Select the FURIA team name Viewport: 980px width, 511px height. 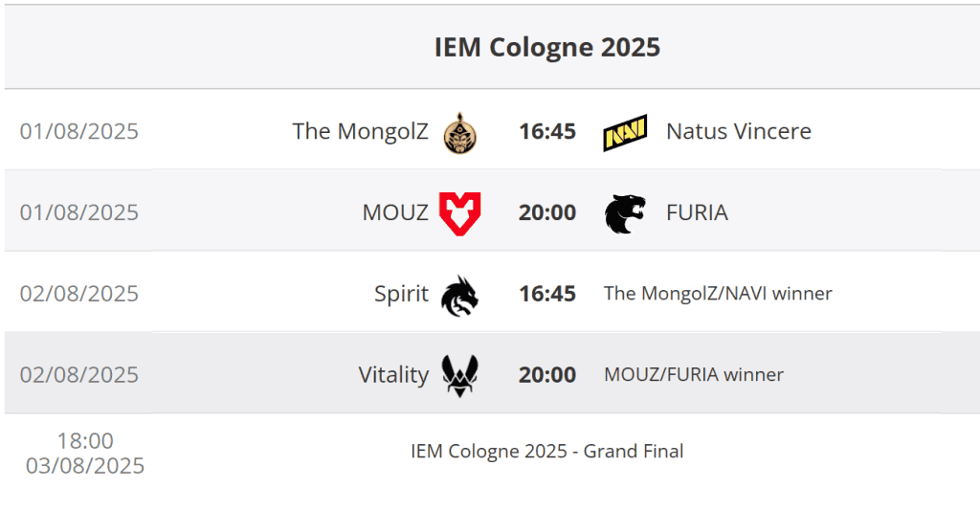pos(697,212)
